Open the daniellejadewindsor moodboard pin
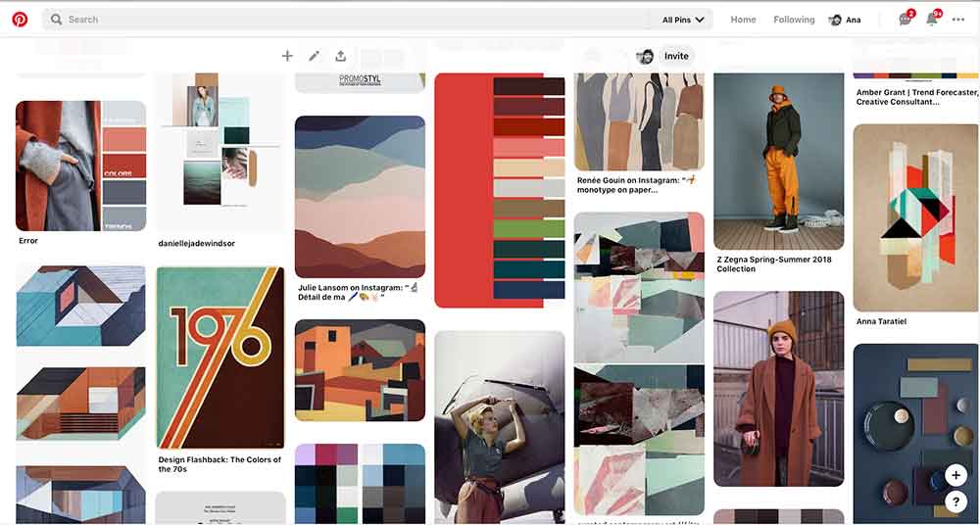The height and width of the screenshot is (525, 980). [x=220, y=153]
